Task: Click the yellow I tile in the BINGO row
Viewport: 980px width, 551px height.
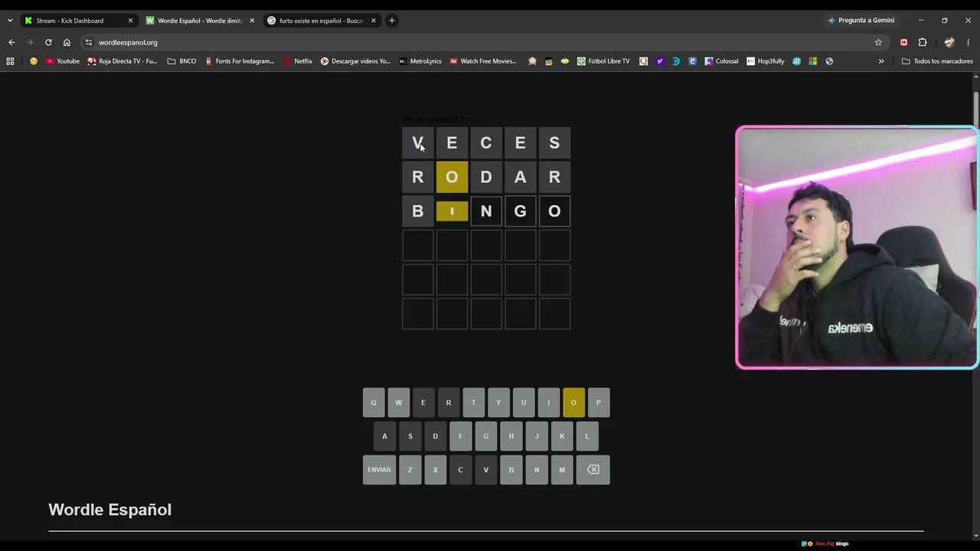Action: (452, 211)
